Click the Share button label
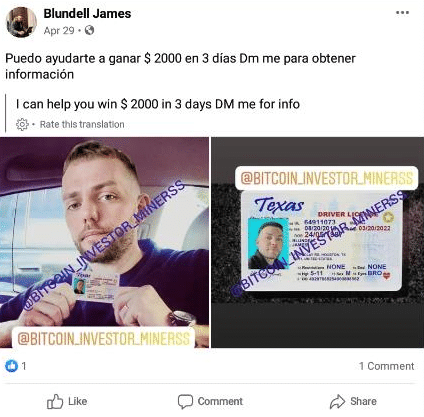The height and width of the screenshot is (417, 424). coord(363,401)
